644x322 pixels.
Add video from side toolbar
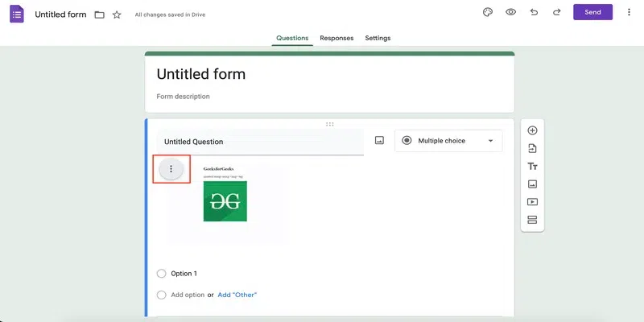coord(532,202)
